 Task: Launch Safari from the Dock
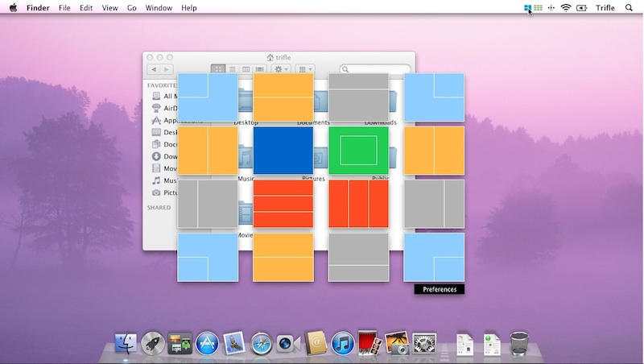260,344
